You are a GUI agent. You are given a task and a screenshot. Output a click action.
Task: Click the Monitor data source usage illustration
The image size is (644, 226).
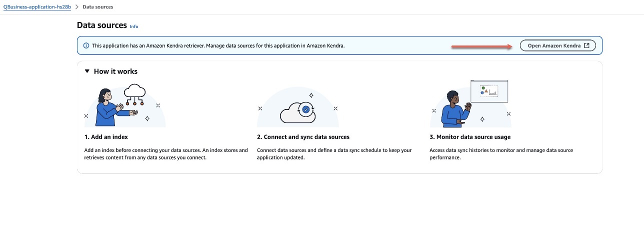(x=471, y=103)
